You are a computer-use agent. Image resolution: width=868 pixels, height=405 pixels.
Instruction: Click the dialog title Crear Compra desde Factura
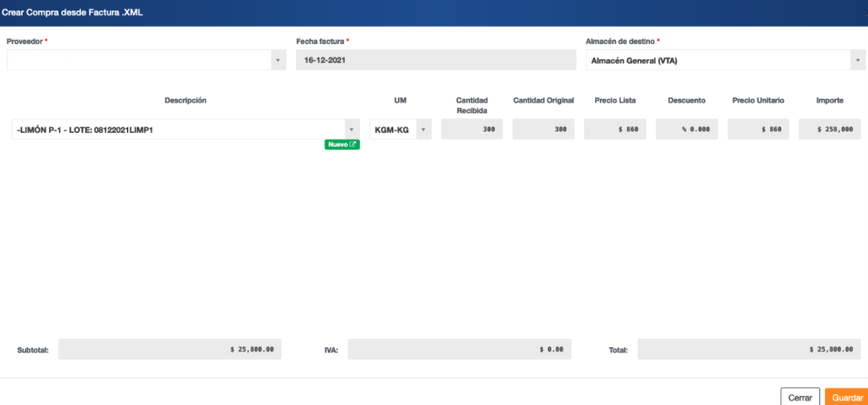[x=72, y=13]
